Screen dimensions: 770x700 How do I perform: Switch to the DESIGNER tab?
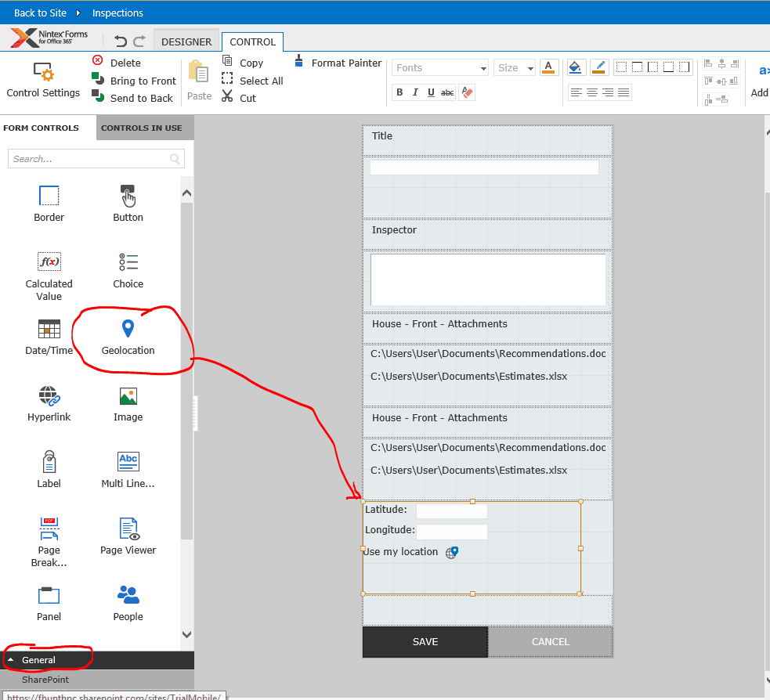186,41
